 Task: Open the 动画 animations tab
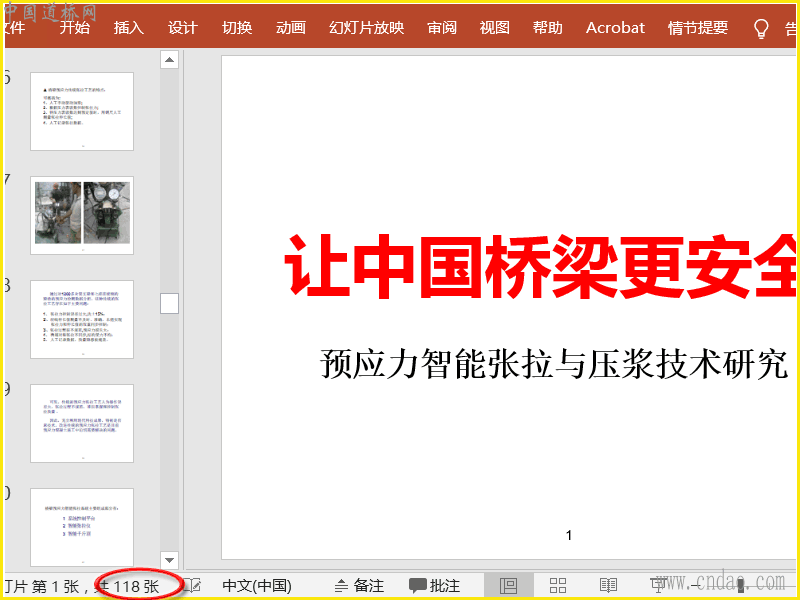point(291,27)
